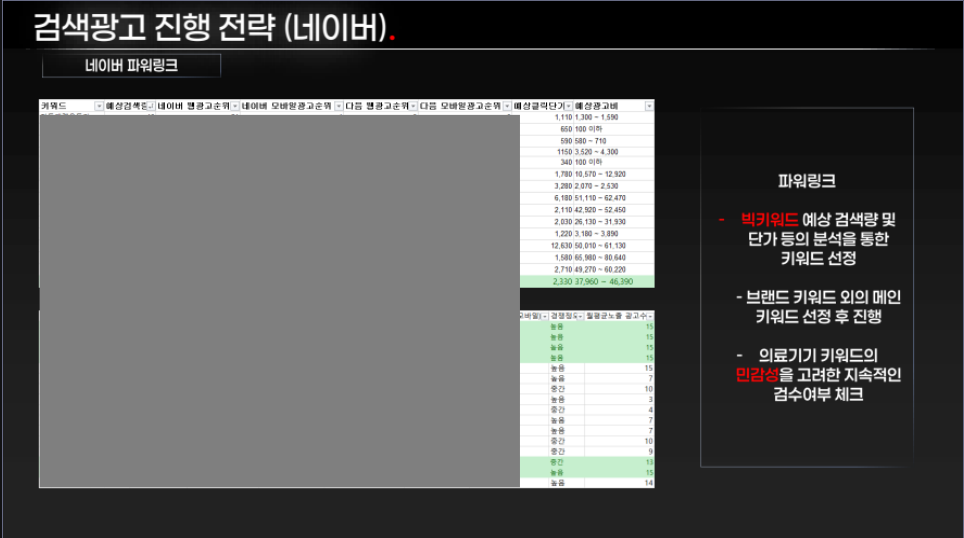Open the 월평균노출 광고수 filter dropdown
This screenshot has height=538, width=964.
(x=650, y=316)
